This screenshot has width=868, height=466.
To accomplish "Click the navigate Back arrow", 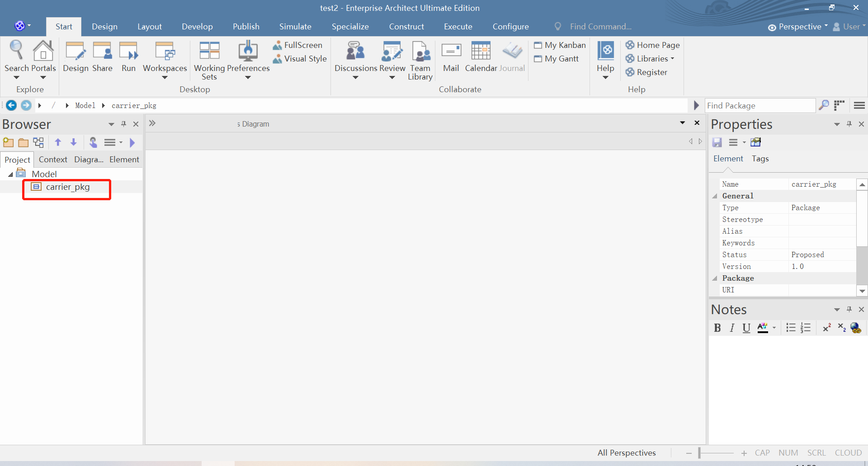I will [11, 105].
